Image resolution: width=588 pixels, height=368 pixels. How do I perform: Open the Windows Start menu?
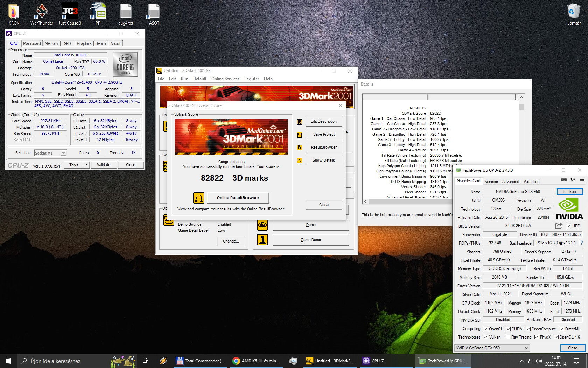8,361
